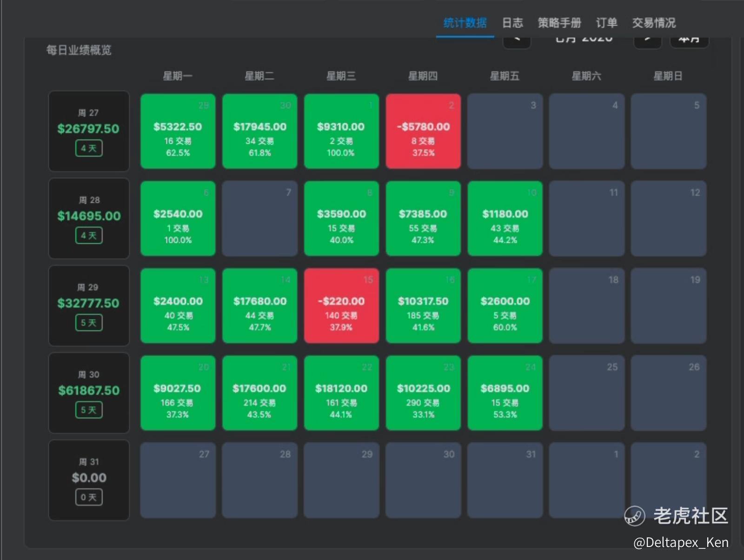This screenshot has width=744, height=560.
Task: Open the 交易情况 tab
Action: 654,23
